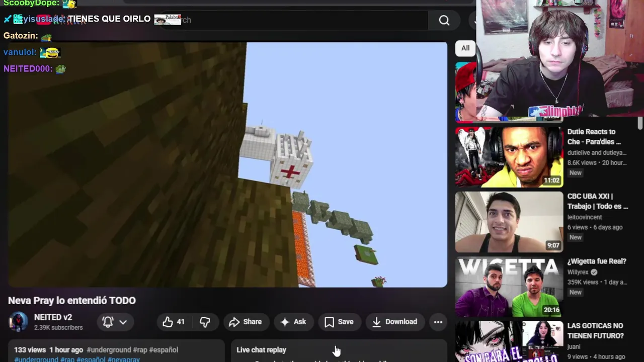Screen dimensions: 644x362
Task: Click the TIENES QUE OIRLO chat message
Action: click(x=92, y=19)
